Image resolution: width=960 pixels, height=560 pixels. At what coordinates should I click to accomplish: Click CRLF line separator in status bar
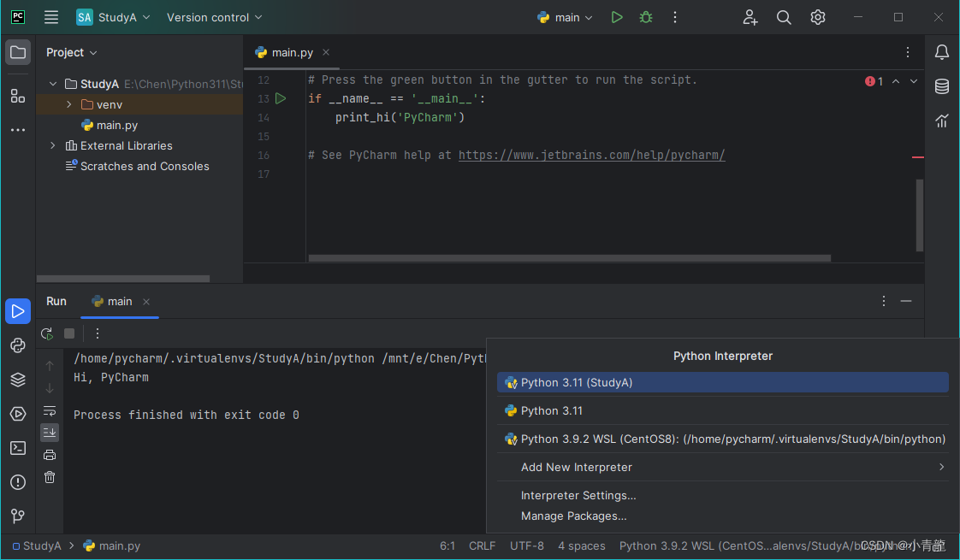pyautogui.click(x=483, y=546)
